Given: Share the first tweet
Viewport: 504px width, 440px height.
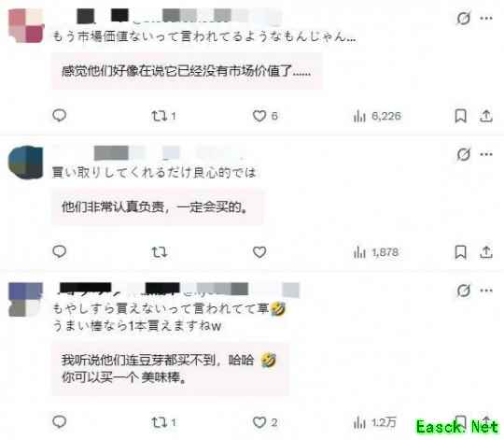Looking at the screenshot, I should coord(486,116).
